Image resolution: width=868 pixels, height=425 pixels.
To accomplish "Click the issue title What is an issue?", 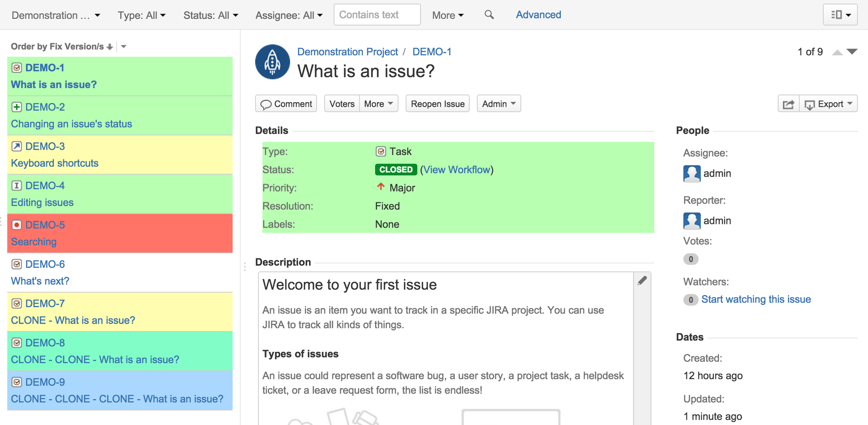I will [x=366, y=71].
